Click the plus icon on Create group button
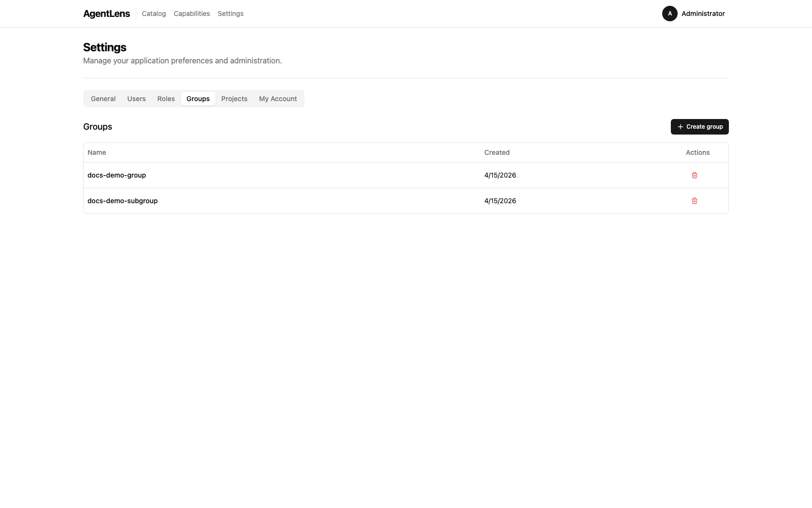812x508 pixels. click(x=680, y=126)
